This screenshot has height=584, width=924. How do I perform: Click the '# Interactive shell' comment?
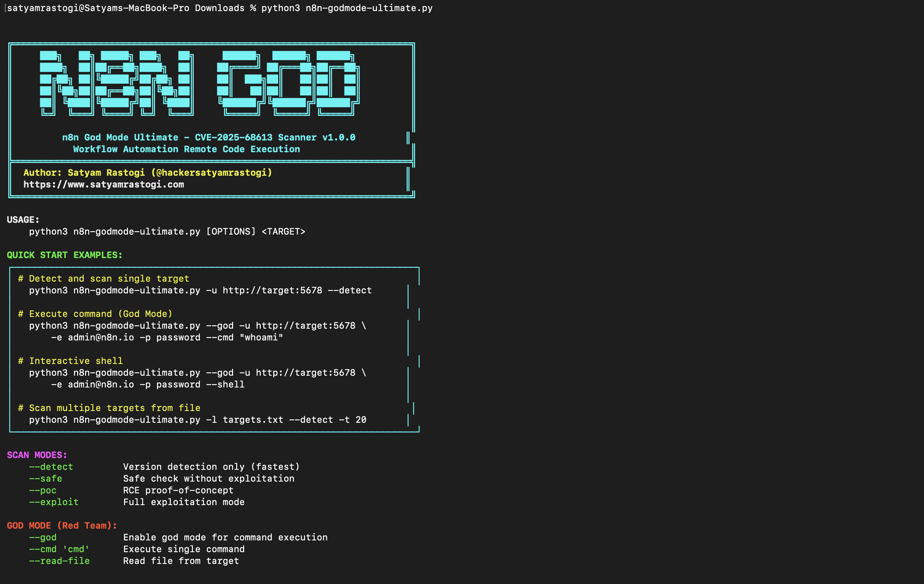[x=70, y=361]
